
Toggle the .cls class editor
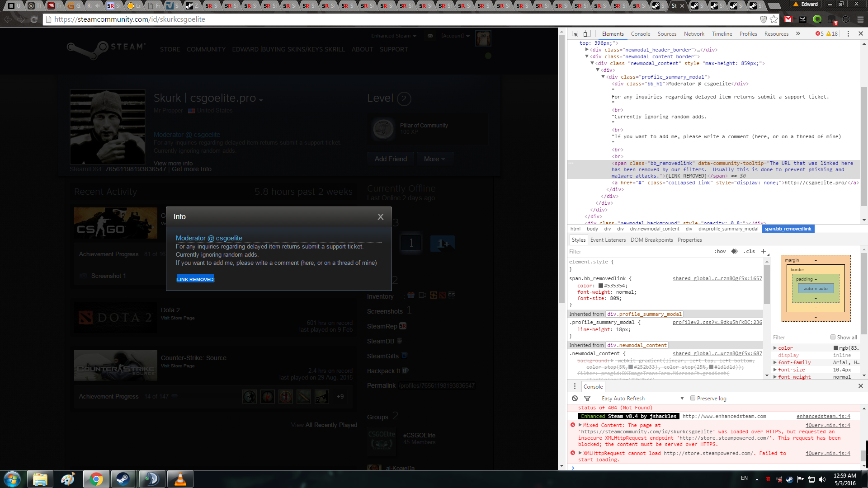click(x=749, y=252)
